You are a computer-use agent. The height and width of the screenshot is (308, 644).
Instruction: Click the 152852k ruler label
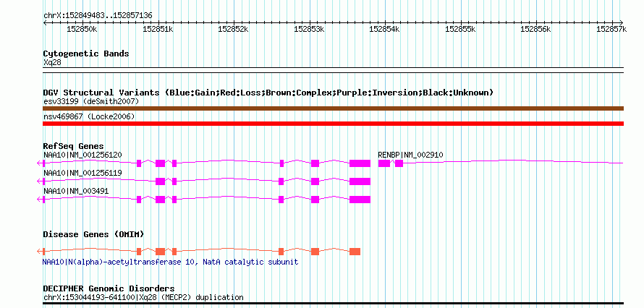pyautogui.click(x=233, y=29)
